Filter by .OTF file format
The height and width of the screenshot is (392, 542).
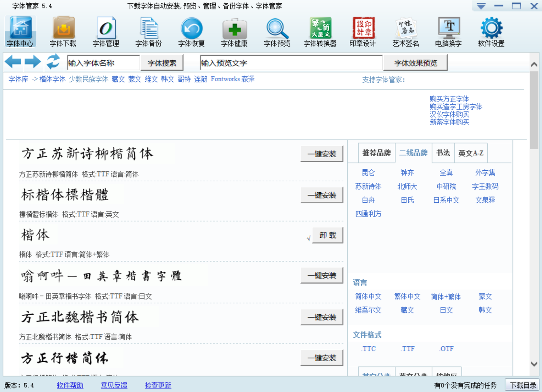(446, 349)
